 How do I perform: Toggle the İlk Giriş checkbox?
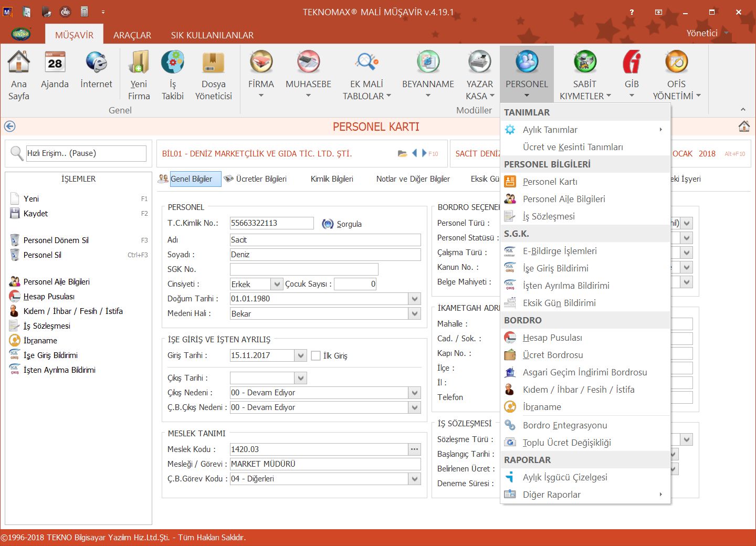(x=316, y=356)
